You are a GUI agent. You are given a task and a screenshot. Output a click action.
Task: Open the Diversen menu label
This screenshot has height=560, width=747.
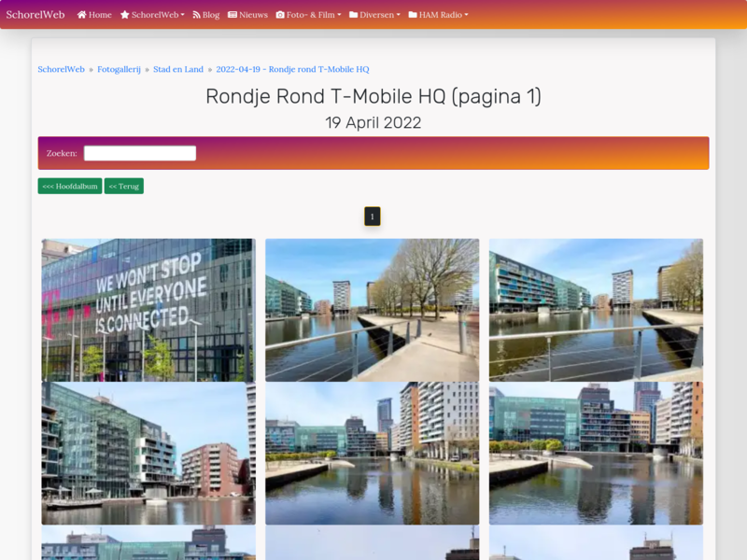tap(377, 15)
